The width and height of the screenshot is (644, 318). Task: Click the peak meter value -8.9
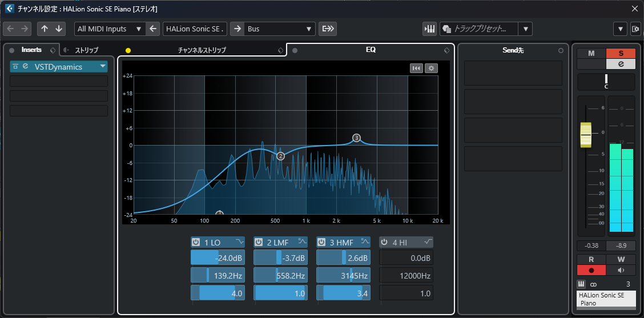621,245
